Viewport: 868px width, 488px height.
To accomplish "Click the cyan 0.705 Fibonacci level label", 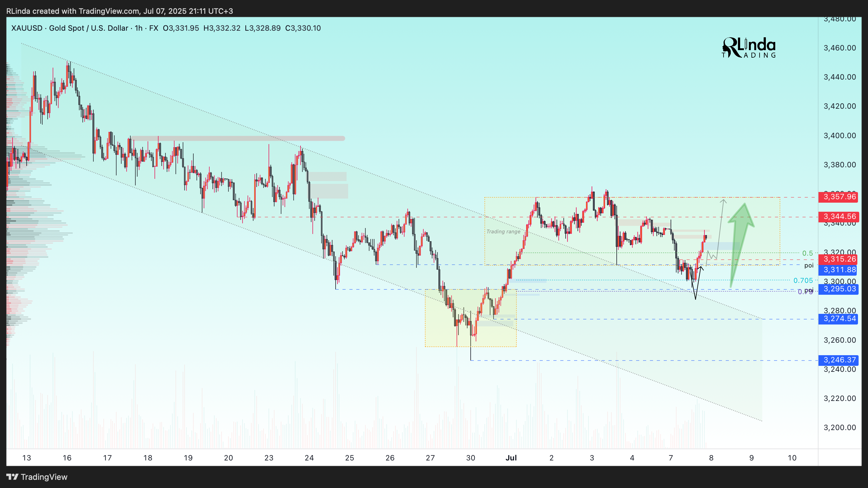I will coord(803,281).
